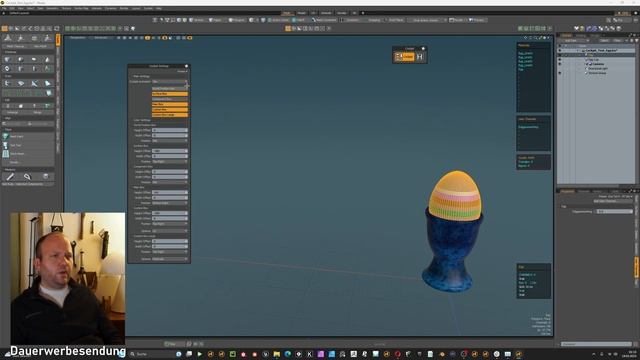The width and height of the screenshot is (640, 360).
Task: Click the fourth tool icon in left panel header
Action: (x=48, y=38)
